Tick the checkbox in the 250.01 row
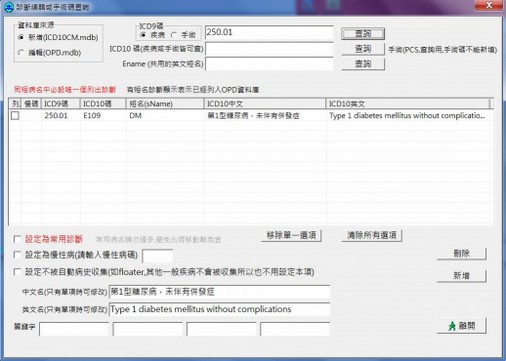 [15, 115]
